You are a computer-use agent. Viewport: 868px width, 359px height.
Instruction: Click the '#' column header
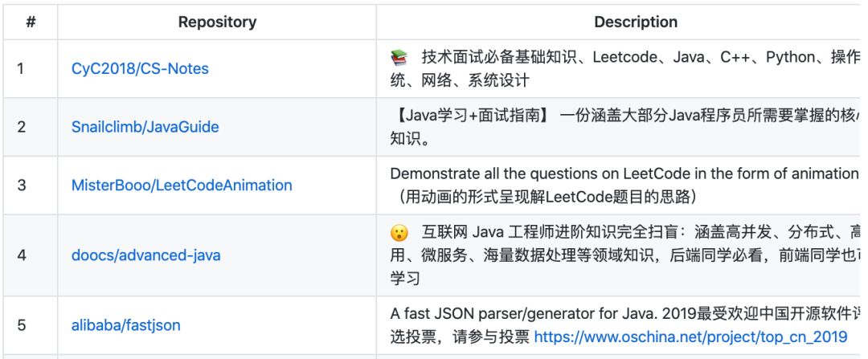click(x=31, y=22)
